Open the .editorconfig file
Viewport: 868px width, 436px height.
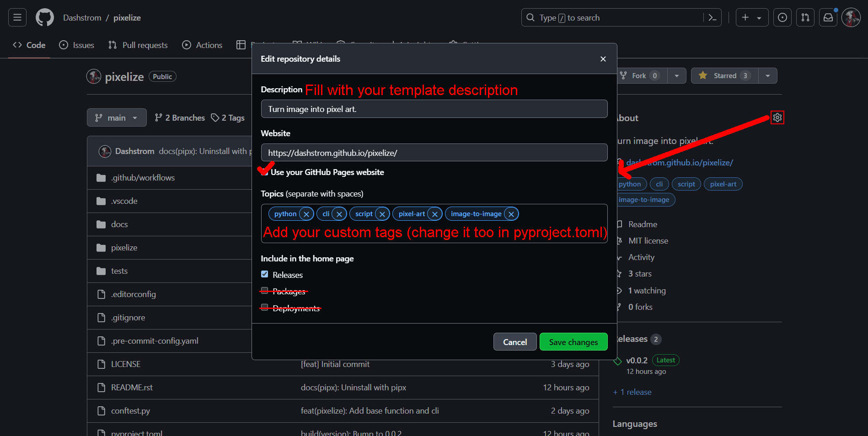[x=134, y=294]
